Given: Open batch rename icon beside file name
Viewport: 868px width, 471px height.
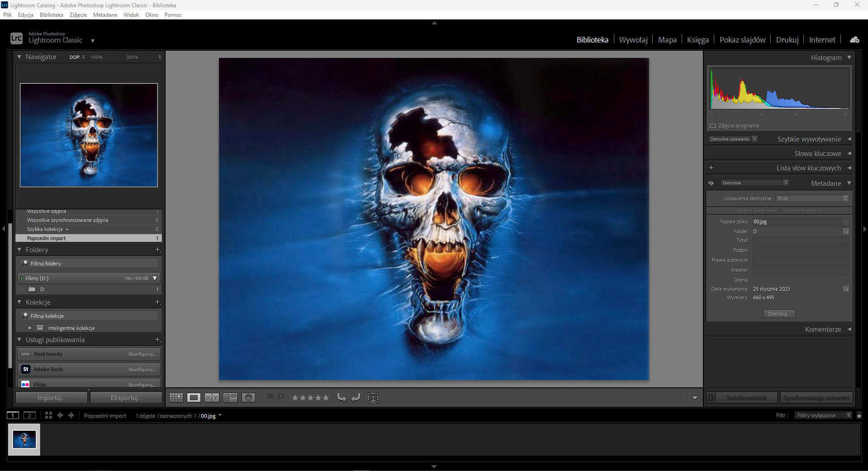Looking at the screenshot, I should click(846, 222).
